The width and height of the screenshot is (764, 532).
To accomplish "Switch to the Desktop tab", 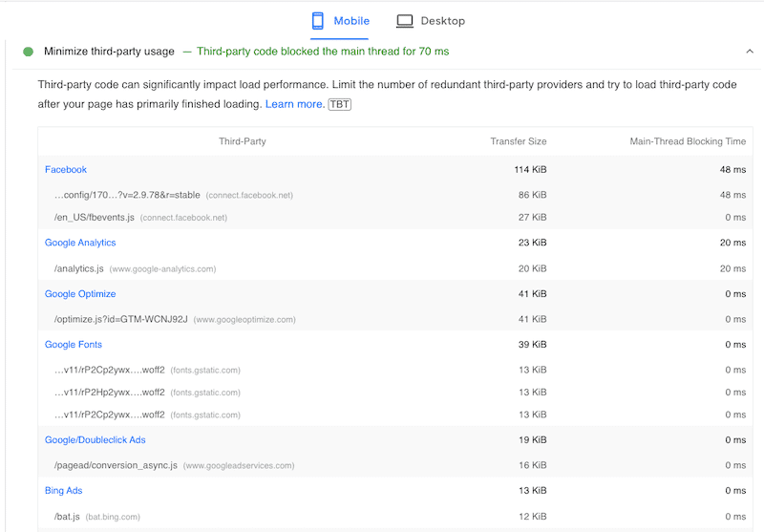I will coord(431,21).
